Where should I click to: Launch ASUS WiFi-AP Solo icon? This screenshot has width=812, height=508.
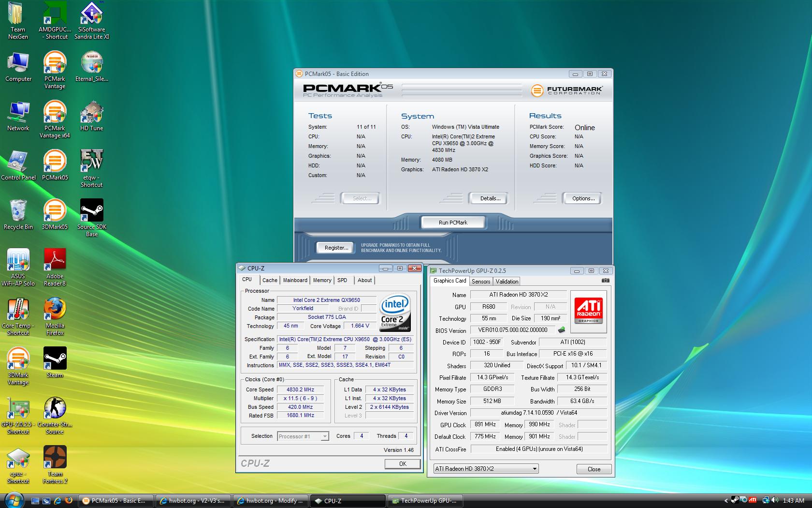coord(18,268)
